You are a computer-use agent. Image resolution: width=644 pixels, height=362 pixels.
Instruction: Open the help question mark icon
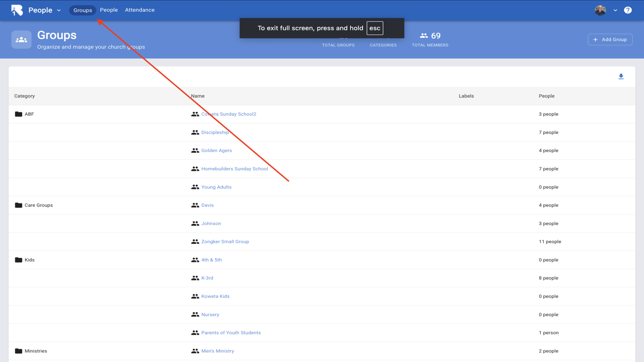click(x=628, y=10)
